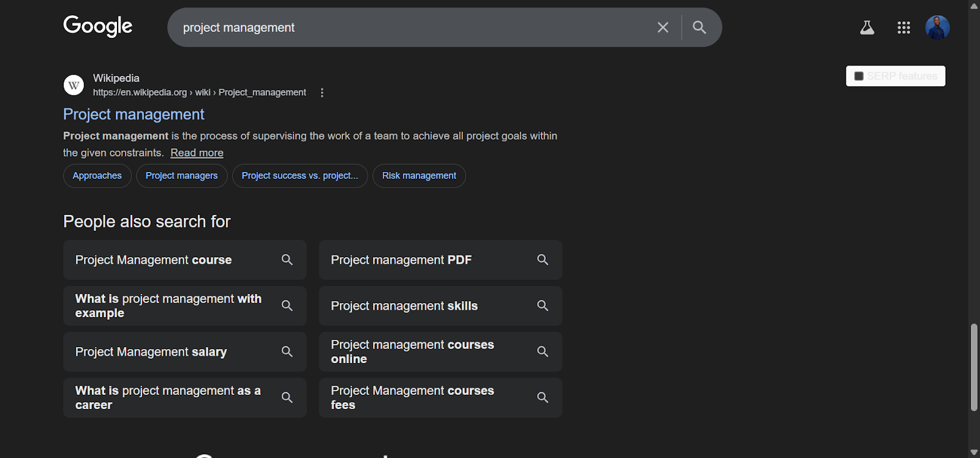Toggle the SERP features checkbox

click(x=859, y=76)
